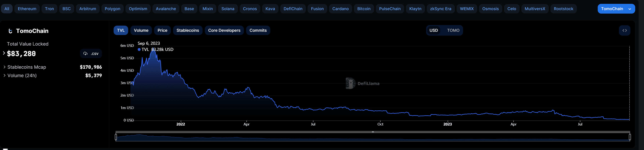Click the right handle of the range slider
This screenshot has width=644, height=150.
click(x=630, y=137)
